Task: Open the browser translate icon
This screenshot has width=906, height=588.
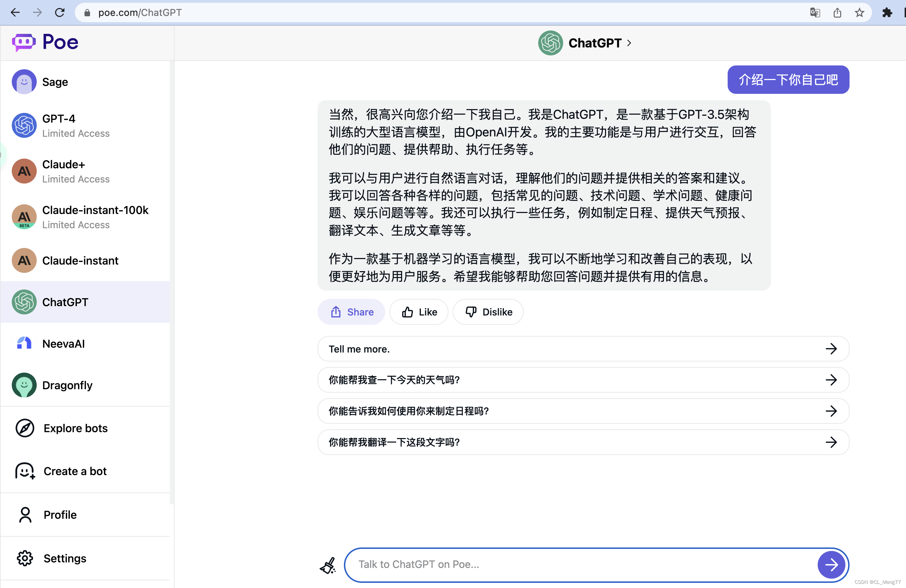Action: tap(815, 12)
